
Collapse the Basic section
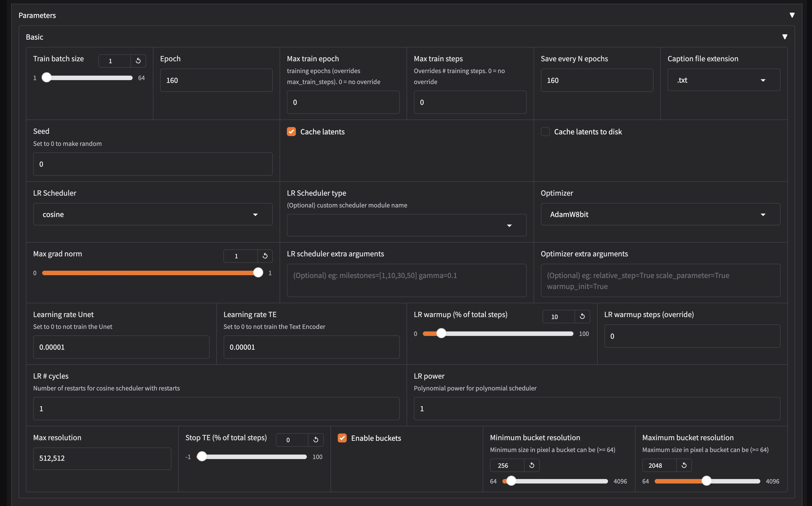[x=785, y=37]
